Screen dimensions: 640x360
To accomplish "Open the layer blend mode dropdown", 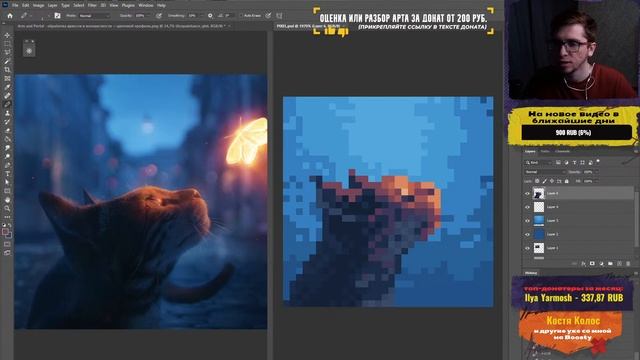I will (545, 172).
